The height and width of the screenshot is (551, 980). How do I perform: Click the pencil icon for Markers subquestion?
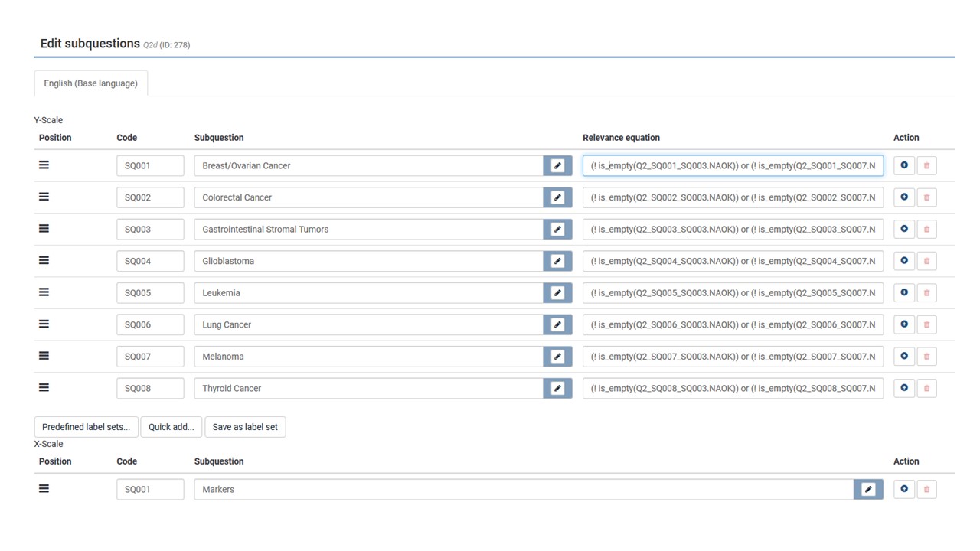pos(868,489)
